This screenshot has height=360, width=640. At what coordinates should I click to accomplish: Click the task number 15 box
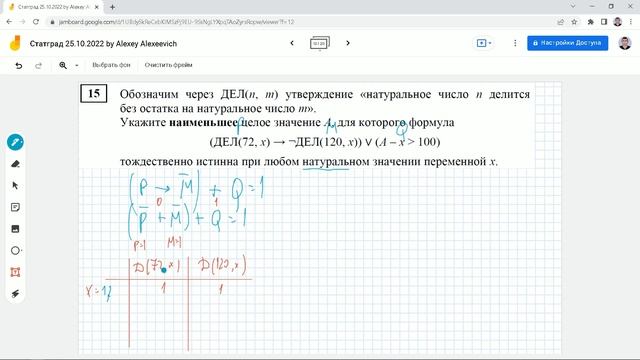pyautogui.click(x=94, y=93)
